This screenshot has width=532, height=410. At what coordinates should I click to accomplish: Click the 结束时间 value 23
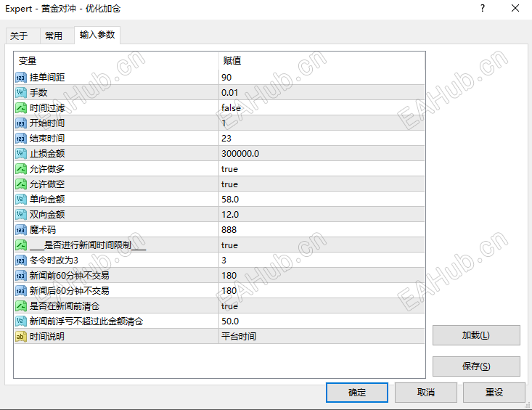tap(226, 139)
